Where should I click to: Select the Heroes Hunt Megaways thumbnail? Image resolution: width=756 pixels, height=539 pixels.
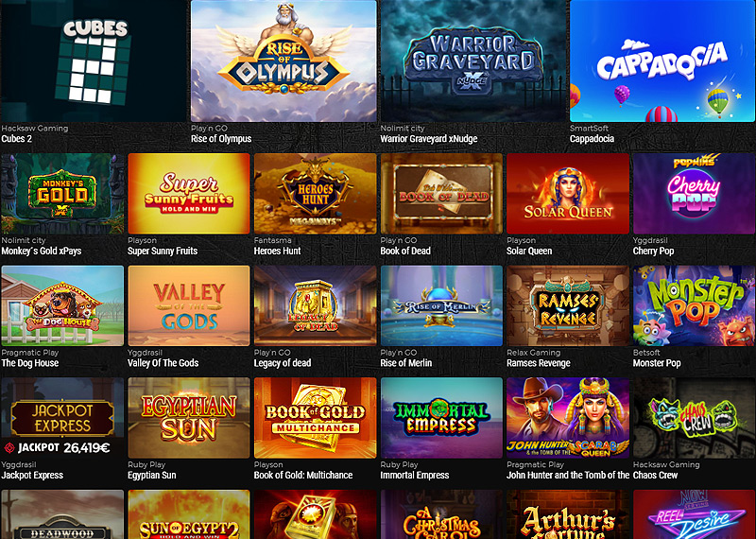(x=315, y=194)
